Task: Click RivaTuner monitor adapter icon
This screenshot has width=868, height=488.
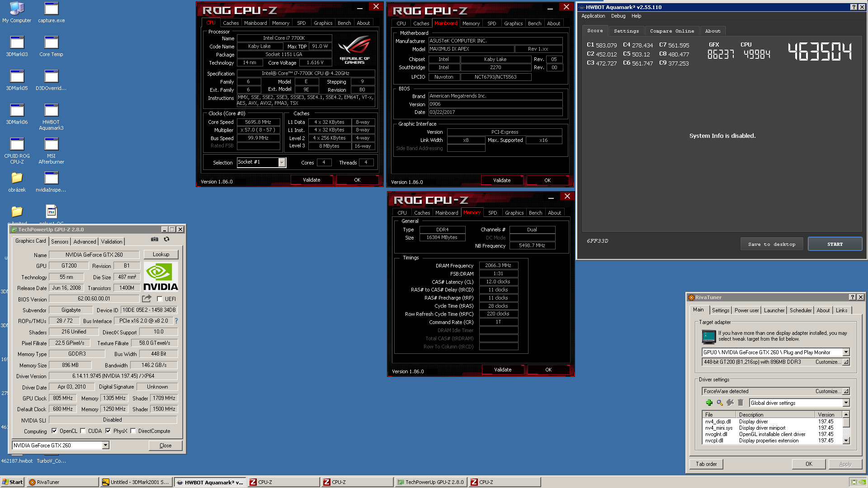Action: 708,337
